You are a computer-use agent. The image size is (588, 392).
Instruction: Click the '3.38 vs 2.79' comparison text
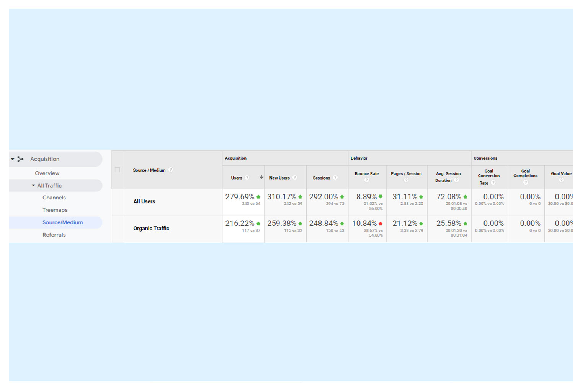coord(412,230)
